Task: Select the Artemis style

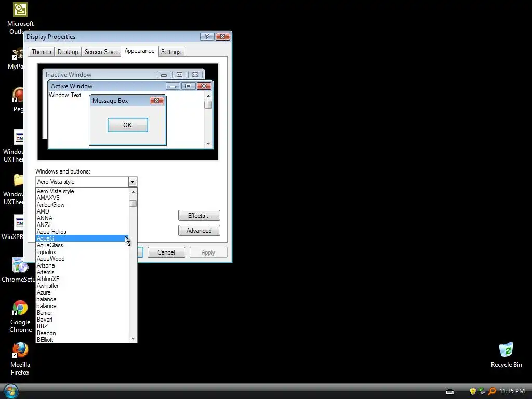Action: (x=82, y=272)
